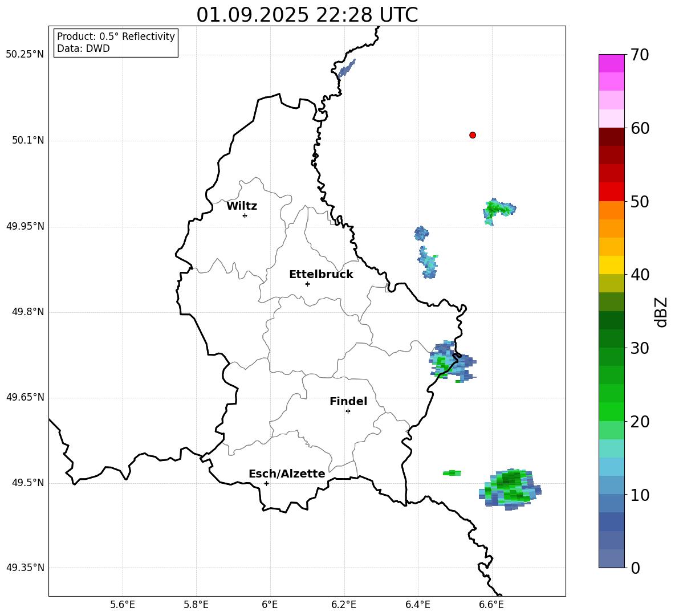Click the Data: DWD text
This screenshot has height=616, width=675.
click(x=83, y=48)
